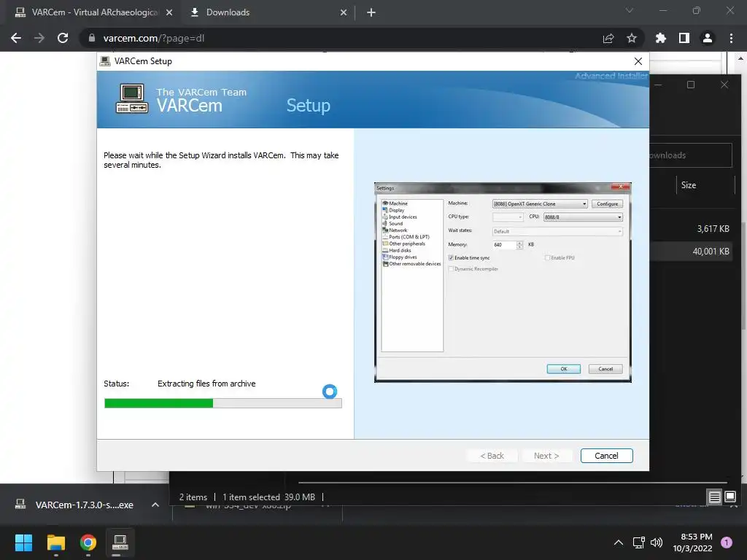Toggle the Chrome side panel

coord(684,38)
